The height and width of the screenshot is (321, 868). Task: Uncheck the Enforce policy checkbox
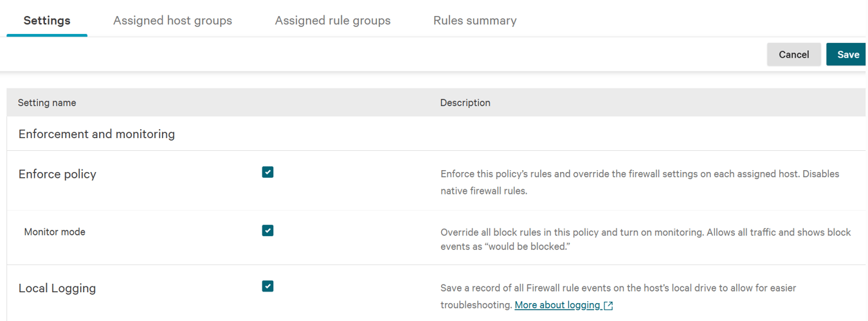click(268, 172)
